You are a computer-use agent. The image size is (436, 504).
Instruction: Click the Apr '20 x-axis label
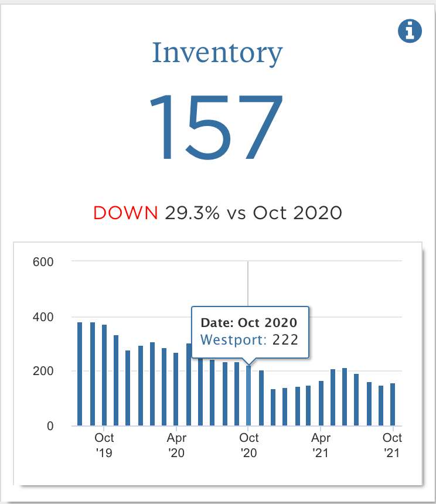176,444
